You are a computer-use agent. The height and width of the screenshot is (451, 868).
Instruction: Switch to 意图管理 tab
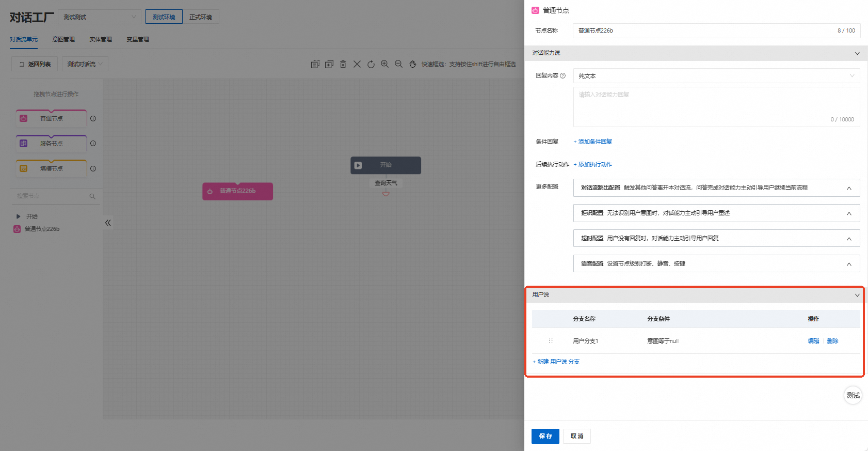(x=63, y=39)
